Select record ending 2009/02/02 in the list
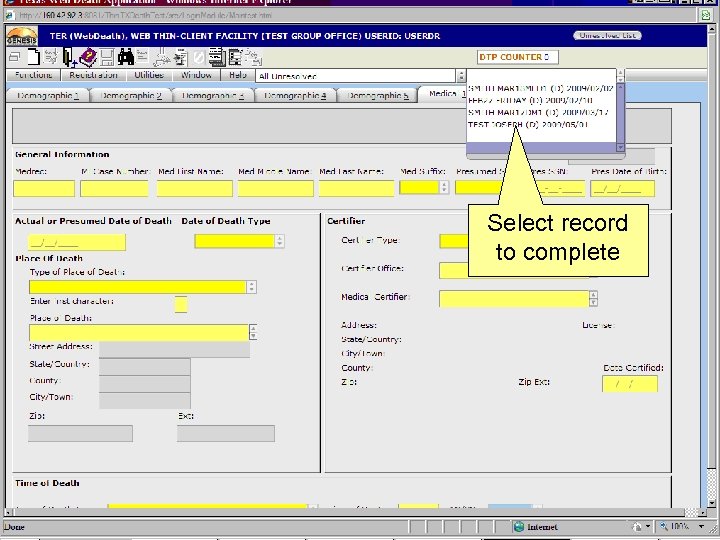The image size is (720, 540). (x=541, y=88)
